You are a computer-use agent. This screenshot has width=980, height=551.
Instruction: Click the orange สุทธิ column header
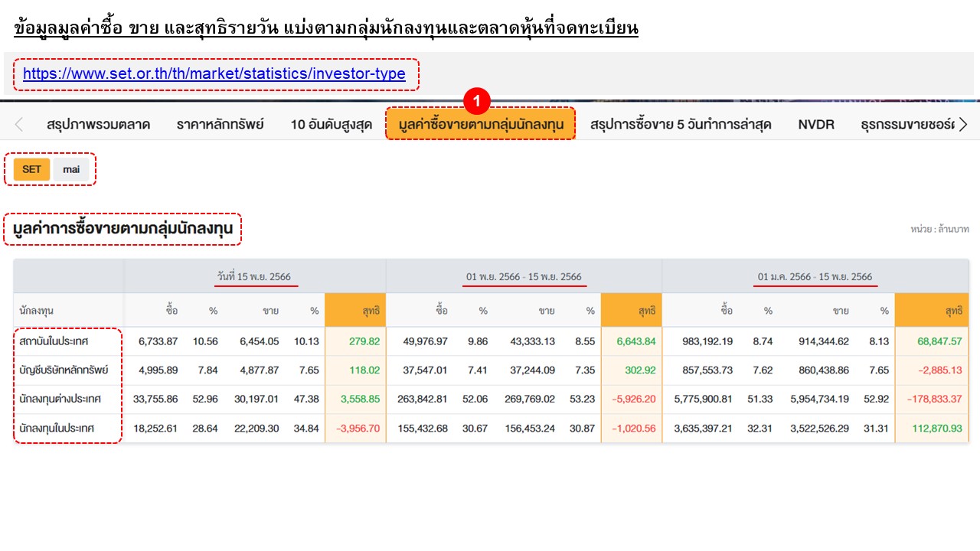tap(373, 310)
